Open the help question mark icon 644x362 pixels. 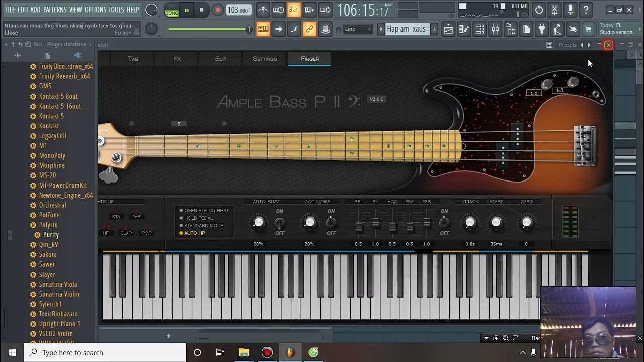(x=586, y=10)
